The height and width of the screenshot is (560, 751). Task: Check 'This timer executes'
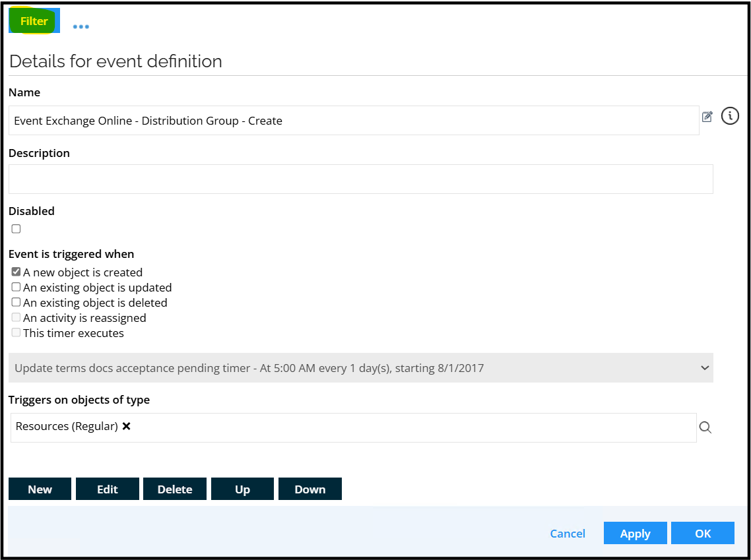(15, 332)
